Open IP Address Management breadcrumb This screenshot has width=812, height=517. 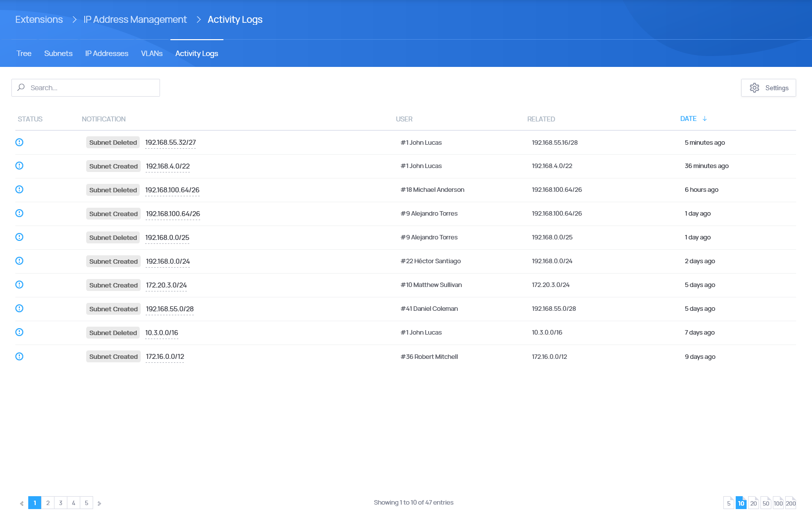(135, 19)
